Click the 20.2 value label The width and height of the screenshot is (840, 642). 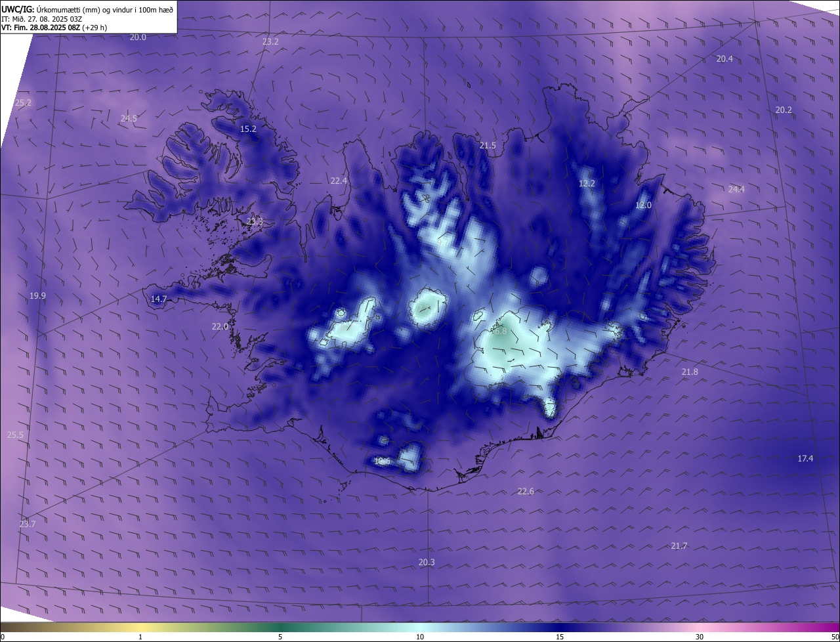coord(784,110)
